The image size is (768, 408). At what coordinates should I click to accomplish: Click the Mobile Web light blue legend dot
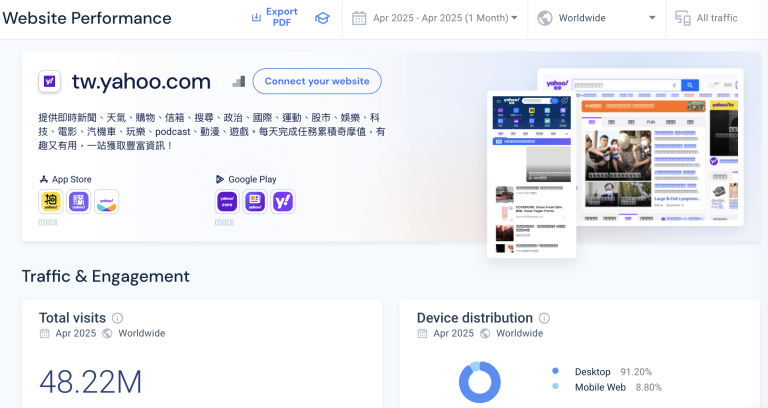[x=555, y=386]
